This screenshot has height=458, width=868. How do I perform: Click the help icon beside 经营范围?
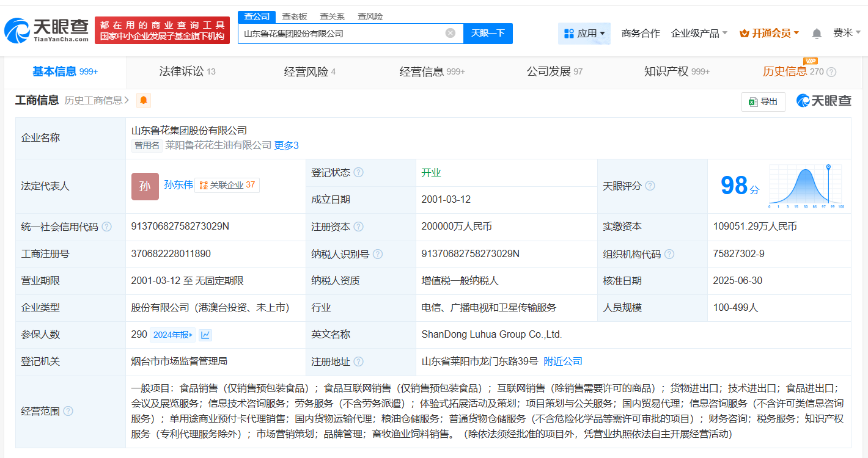(68, 411)
